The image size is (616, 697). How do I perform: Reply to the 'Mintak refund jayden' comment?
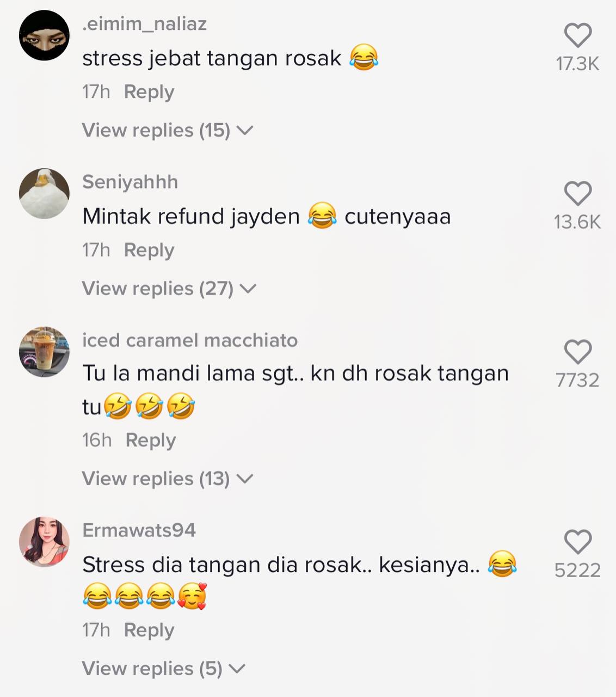coord(149,250)
